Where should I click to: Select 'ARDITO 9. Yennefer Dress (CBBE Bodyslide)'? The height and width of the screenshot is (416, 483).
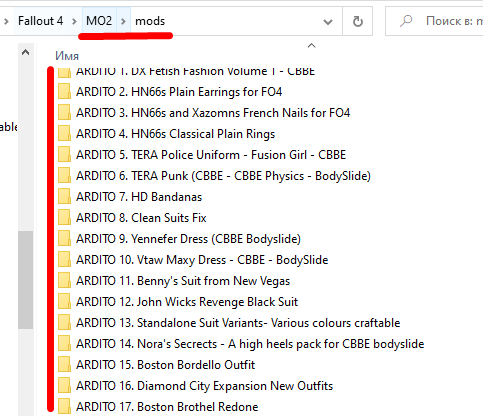(x=189, y=239)
